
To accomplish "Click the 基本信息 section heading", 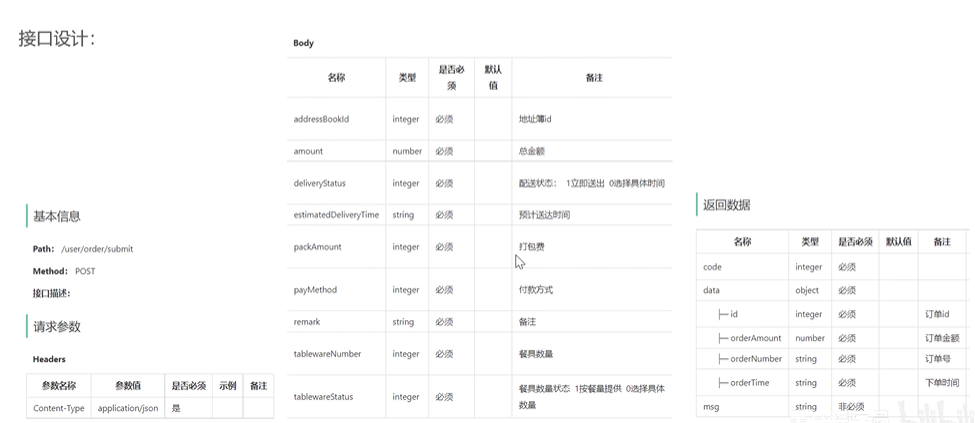I will tap(57, 216).
